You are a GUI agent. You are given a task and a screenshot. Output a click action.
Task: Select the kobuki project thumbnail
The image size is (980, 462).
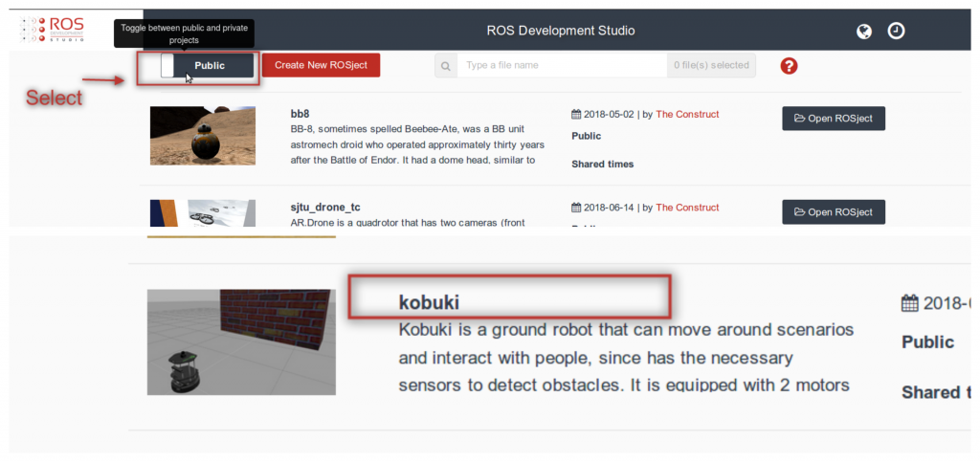point(241,341)
